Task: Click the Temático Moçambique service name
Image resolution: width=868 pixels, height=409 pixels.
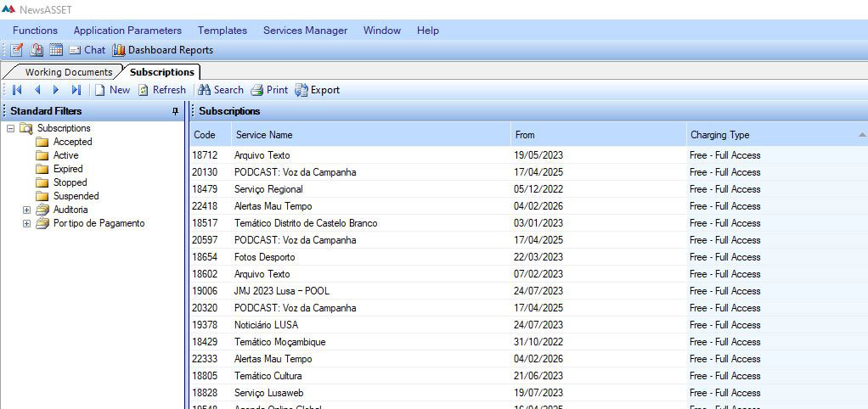Action: (x=280, y=342)
